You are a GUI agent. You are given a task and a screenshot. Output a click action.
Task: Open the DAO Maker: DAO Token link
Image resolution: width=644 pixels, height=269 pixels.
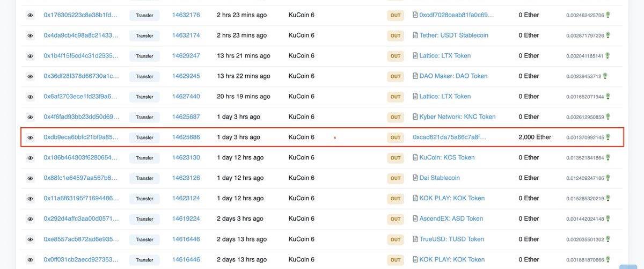click(x=453, y=76)
